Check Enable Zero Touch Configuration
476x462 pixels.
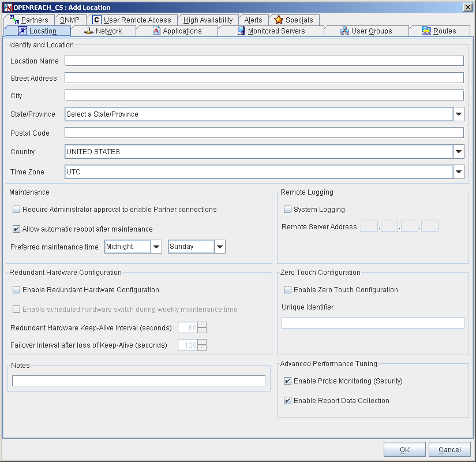286,289
